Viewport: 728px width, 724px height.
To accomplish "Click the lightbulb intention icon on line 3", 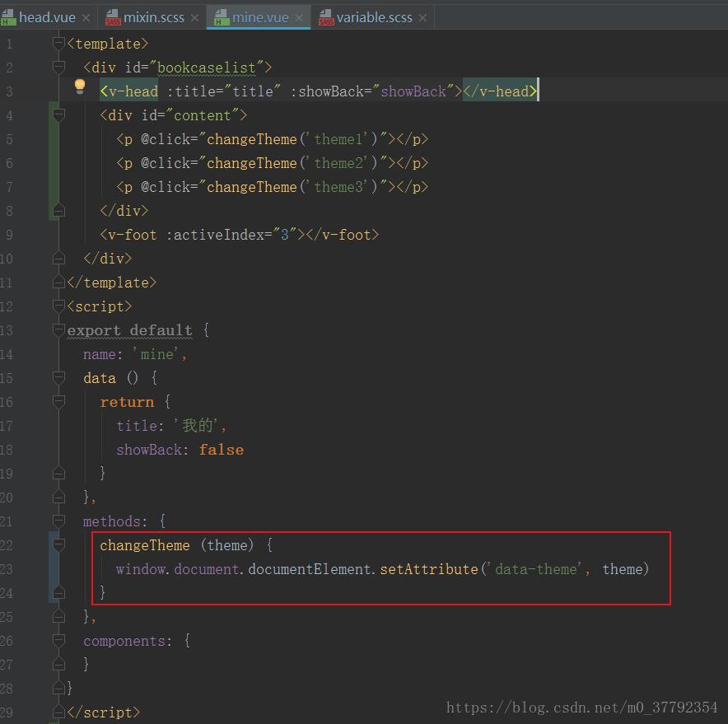I will tap(80, 87).
